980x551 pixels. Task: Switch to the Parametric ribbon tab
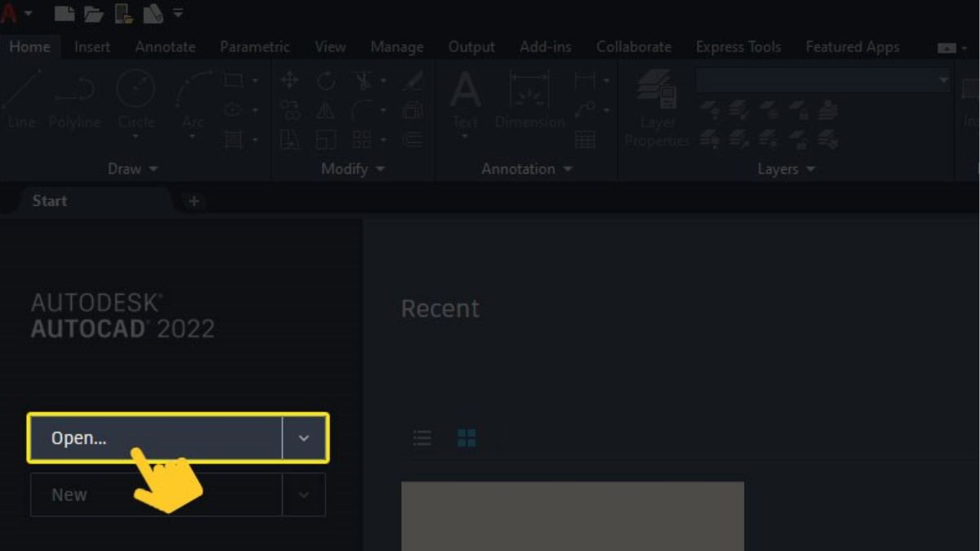(x=255, y=47)
